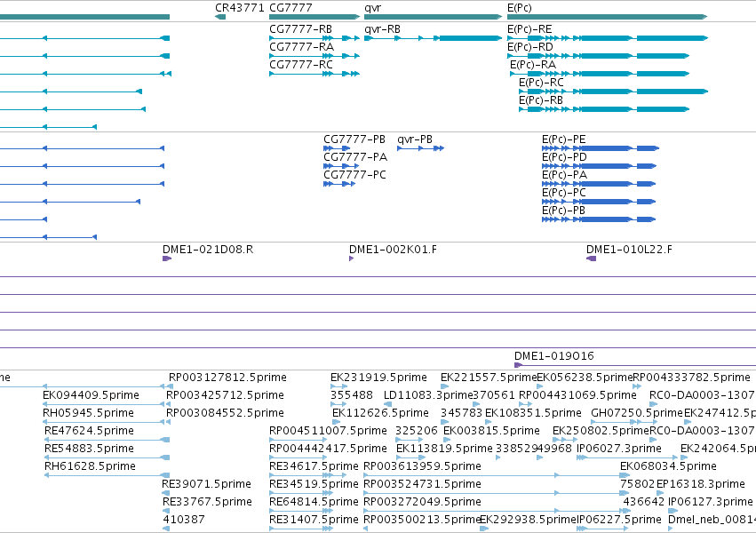Select the E(Pc)-PE protein feature
The image size is (756, 533).
click(601, 148)
